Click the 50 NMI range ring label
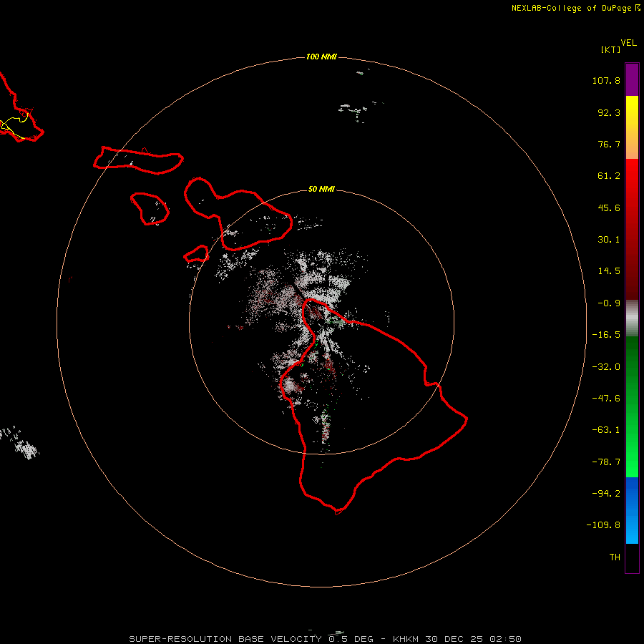 [x=321, y=189]
